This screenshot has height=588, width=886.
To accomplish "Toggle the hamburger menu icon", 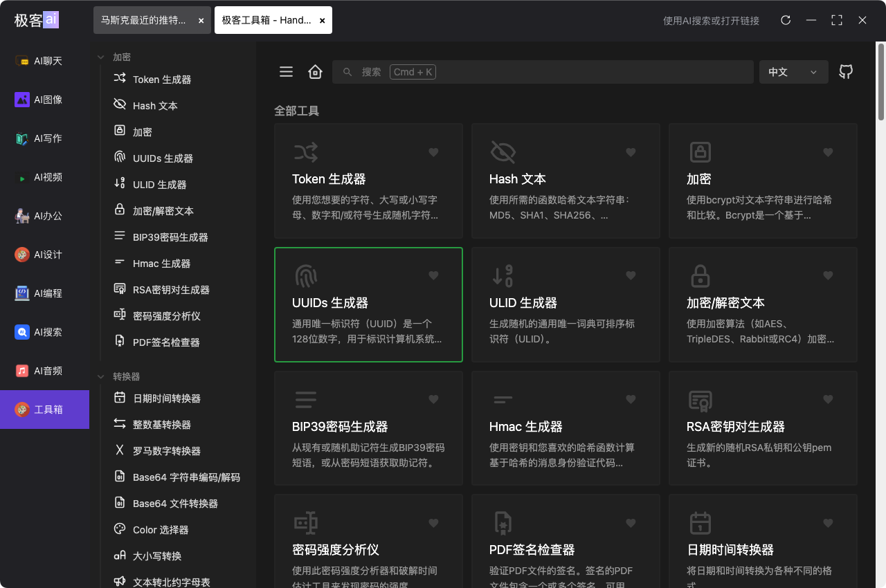I will (286, 72).
